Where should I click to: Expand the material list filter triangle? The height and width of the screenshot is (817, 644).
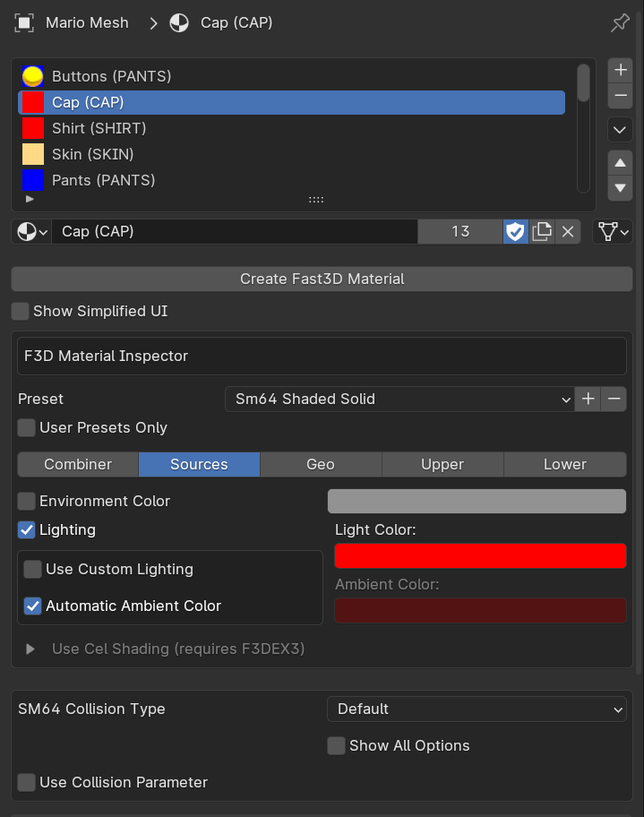tap(30, 199)
